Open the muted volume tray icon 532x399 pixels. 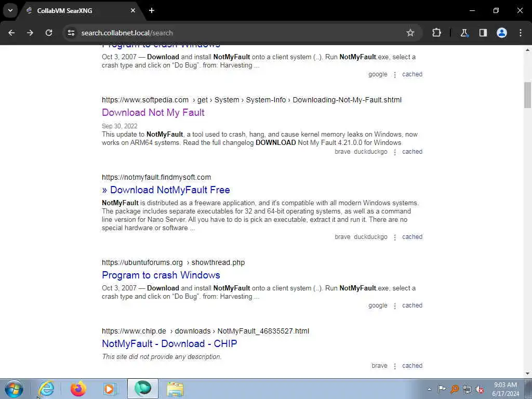tap(480, 389)
